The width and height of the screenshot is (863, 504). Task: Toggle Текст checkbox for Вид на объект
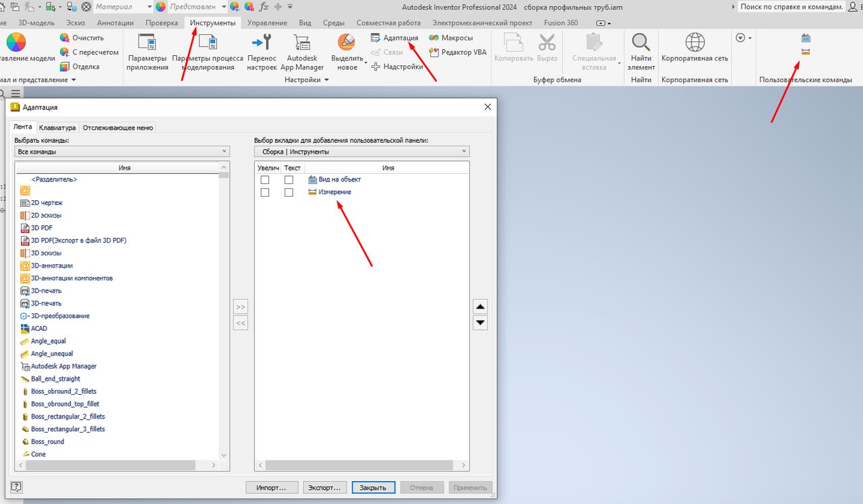tap(289, 180)
